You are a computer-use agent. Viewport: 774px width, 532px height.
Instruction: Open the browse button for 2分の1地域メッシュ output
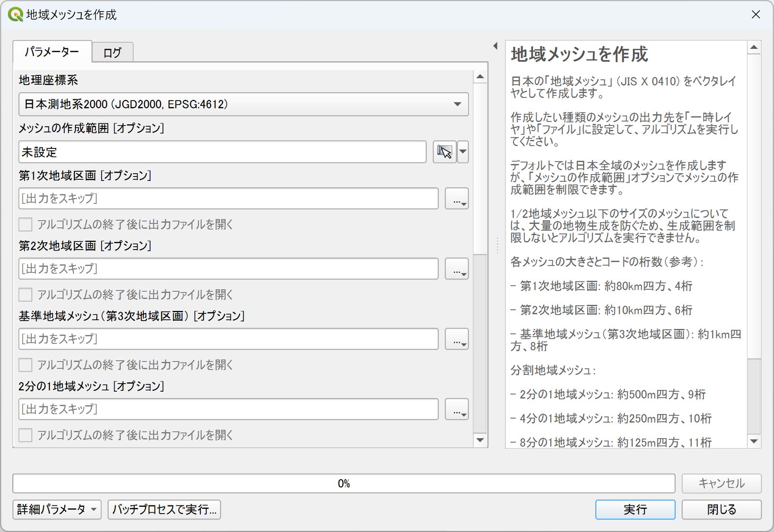457,409
